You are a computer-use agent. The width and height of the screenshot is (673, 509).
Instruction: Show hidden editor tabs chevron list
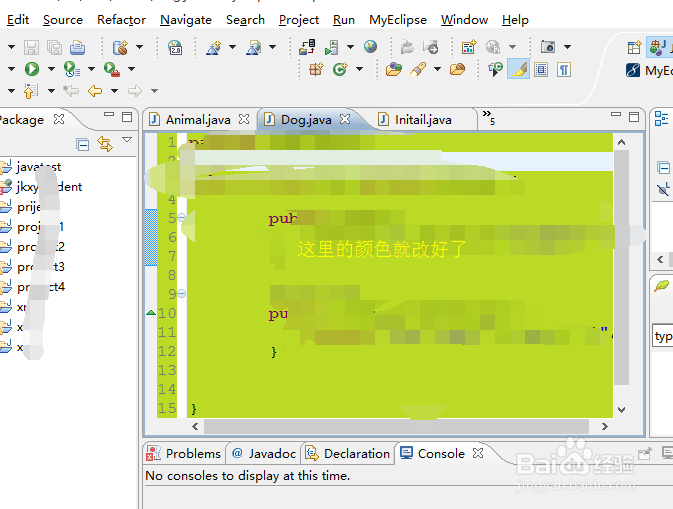tap(489, 117)
